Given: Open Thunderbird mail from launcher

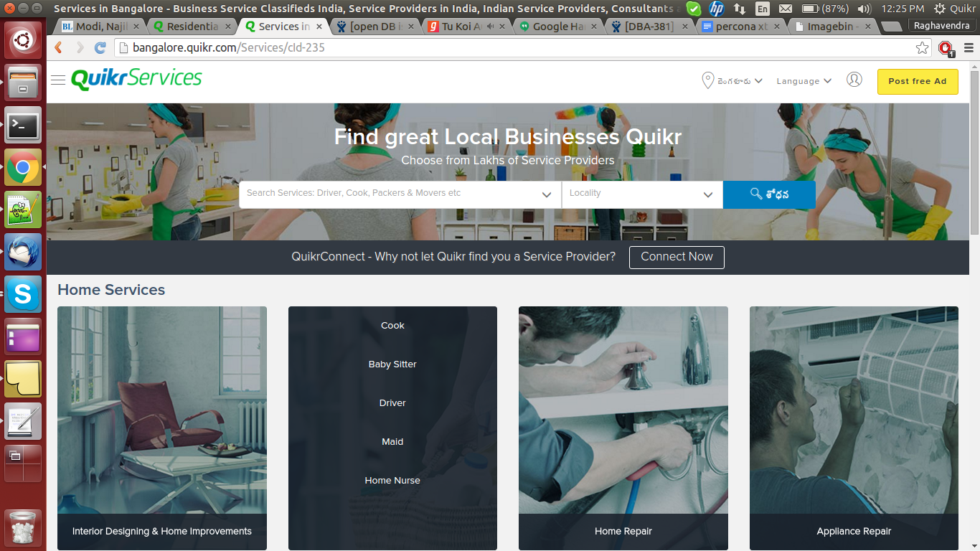Looking at the screenshot, I should [23, 252].
